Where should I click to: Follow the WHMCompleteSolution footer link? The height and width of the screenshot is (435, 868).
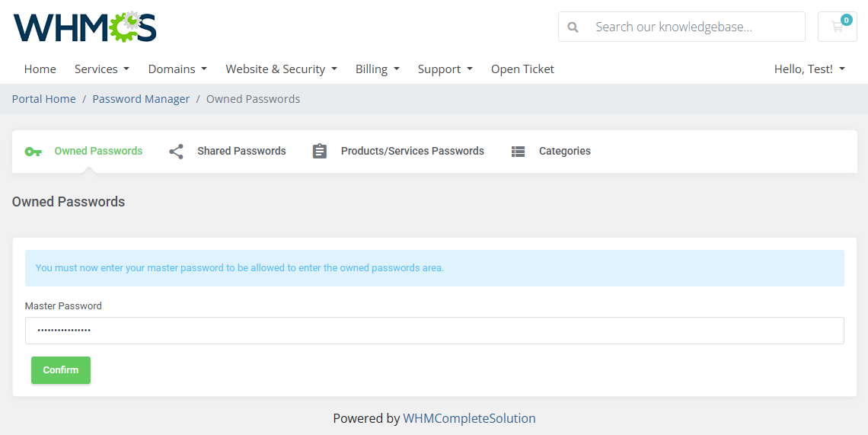[469, 418]
